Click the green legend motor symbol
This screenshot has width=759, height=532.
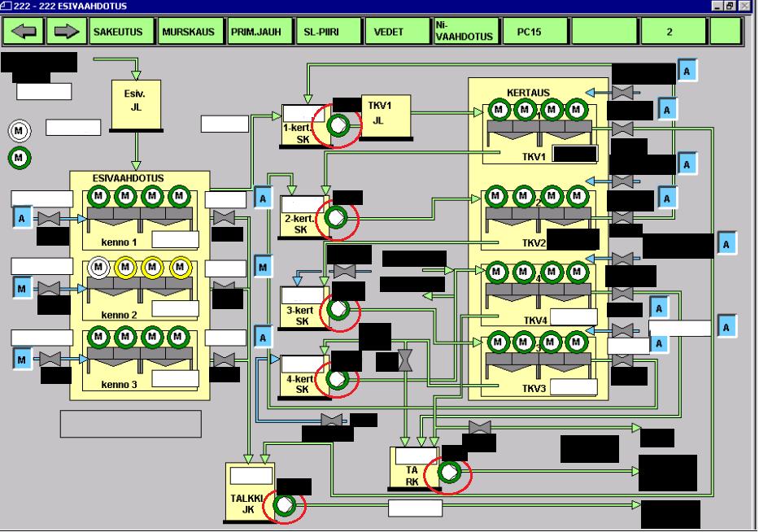[19, 158]
